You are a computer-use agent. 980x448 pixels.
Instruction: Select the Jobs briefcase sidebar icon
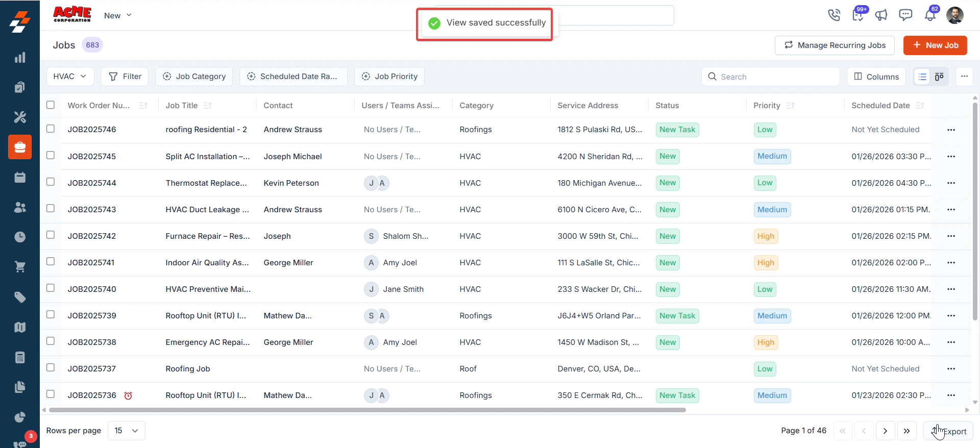(x=20, y=147)
